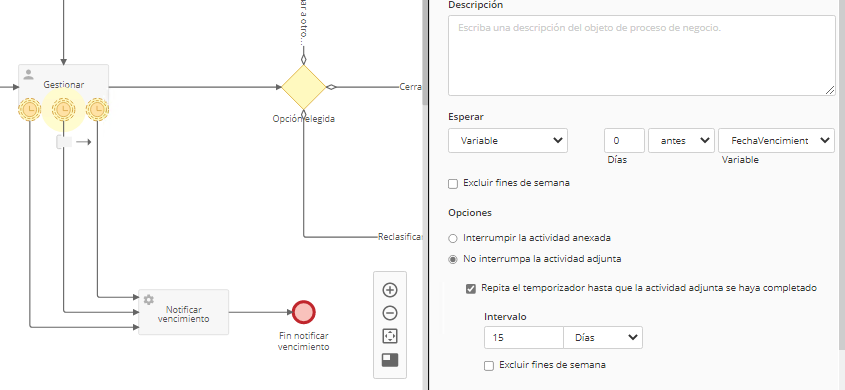Expand the FechaVencimiento variable dropdown
Screen dimensions: 845x390
click(776, 141)
